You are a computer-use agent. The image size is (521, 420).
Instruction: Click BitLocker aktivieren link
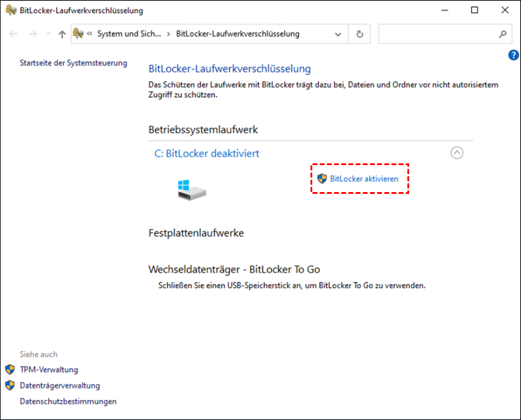coord(364,179)
